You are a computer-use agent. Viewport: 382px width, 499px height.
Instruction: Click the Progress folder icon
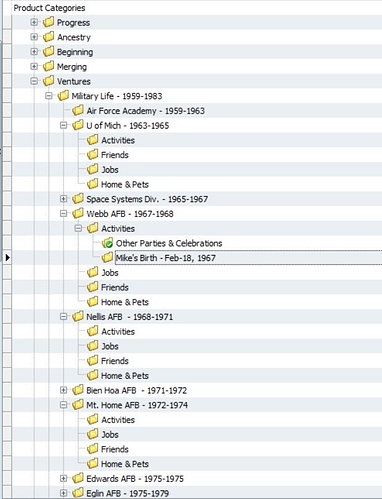[48, 22]
